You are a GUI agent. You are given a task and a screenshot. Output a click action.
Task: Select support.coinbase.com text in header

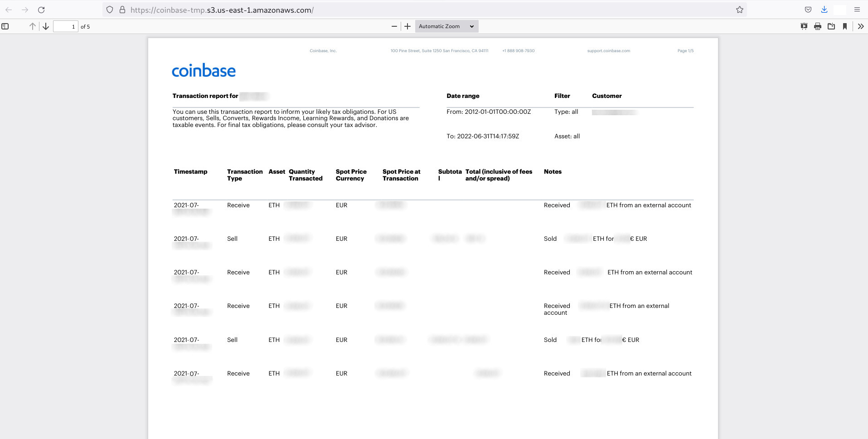(608, 51)
